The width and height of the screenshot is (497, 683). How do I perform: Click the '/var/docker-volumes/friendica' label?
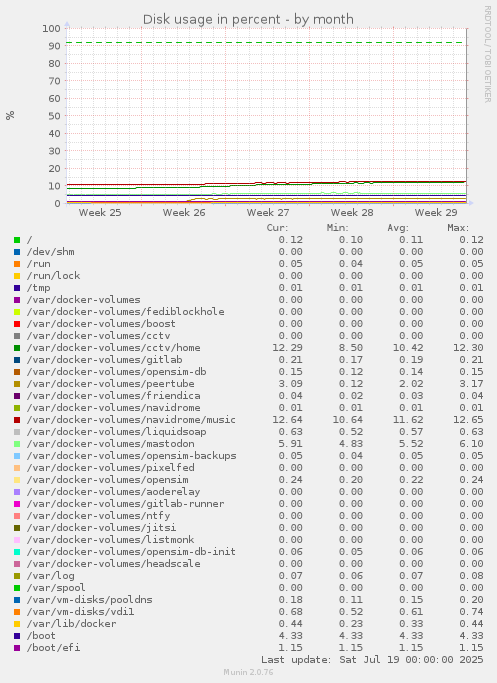pyautogui.click(x=113, y=396)
